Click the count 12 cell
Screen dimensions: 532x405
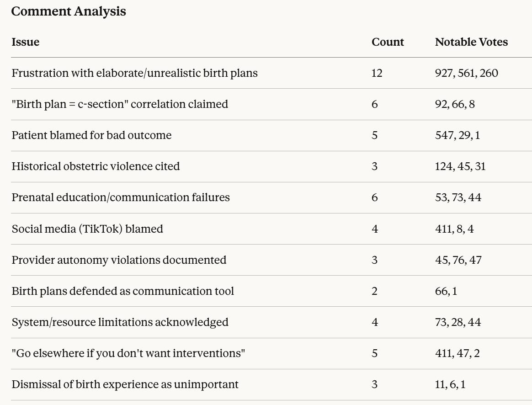tap(377, 73)
